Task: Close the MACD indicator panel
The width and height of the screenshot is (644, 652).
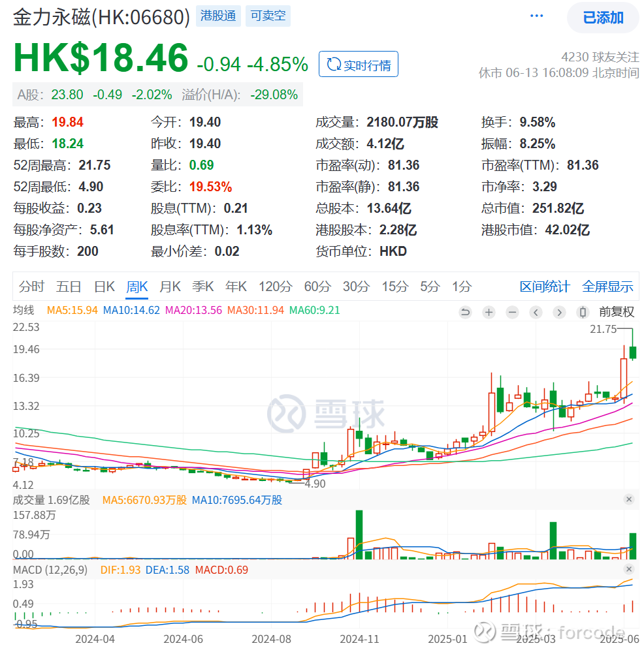Action: coord(628,569)
